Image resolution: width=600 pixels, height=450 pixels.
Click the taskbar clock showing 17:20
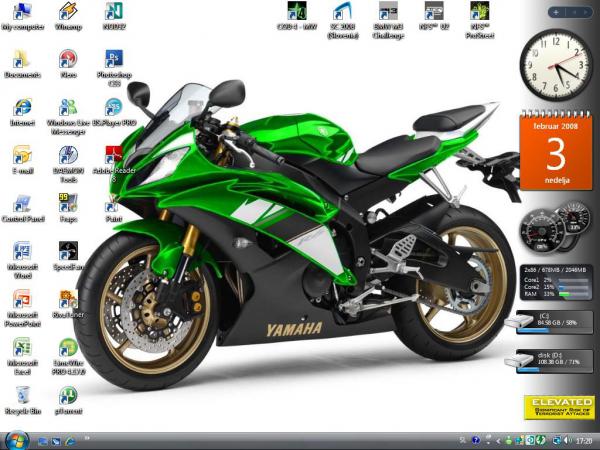pos(582,441)
